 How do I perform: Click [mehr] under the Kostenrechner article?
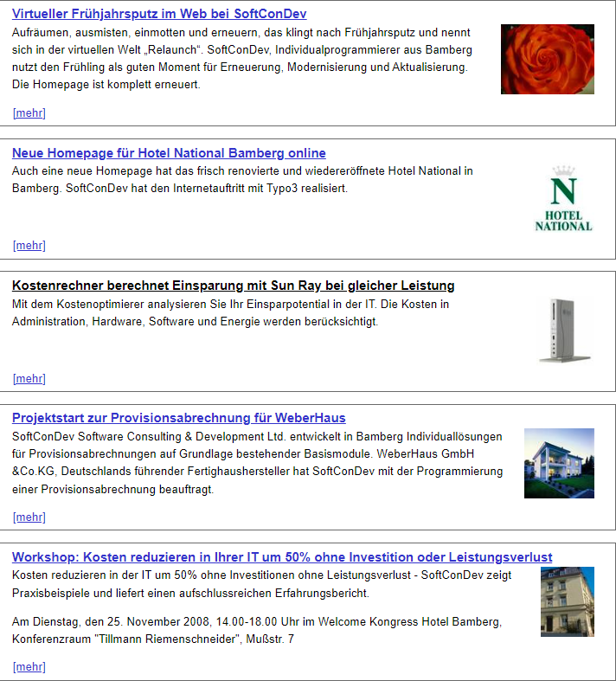click(29, 379)
